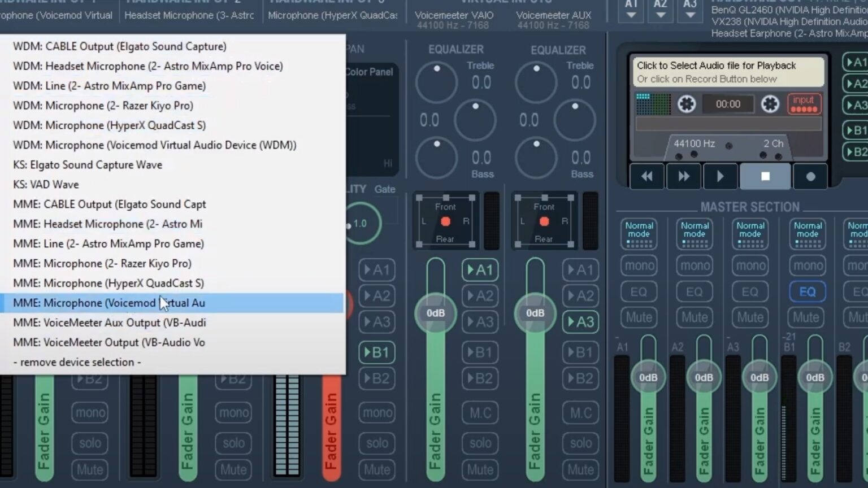Click the highlighted Stop icon on the recorder

765,176
